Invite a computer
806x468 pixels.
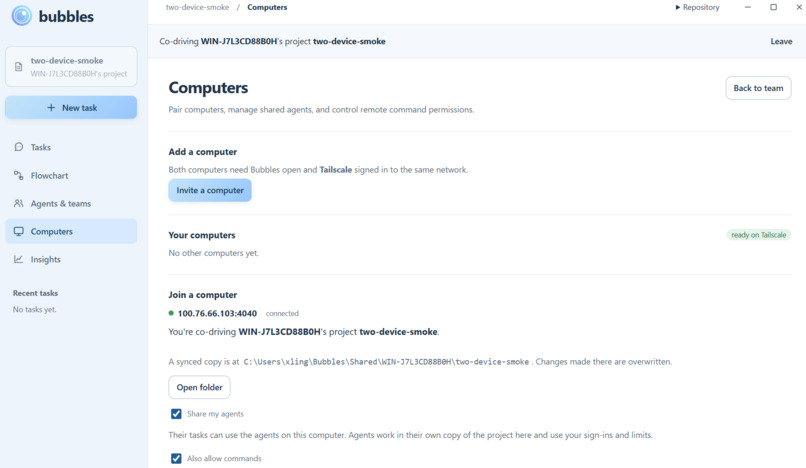[x=210, y=190]
